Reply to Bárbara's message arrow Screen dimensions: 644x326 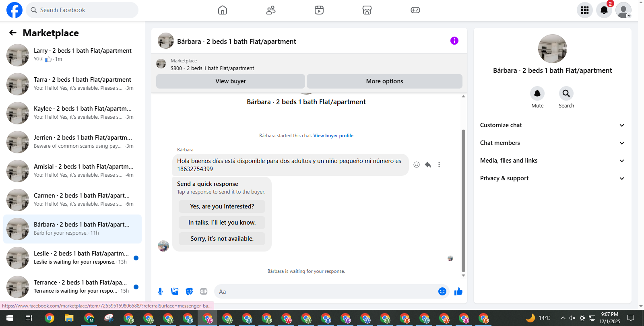(428, 165)
